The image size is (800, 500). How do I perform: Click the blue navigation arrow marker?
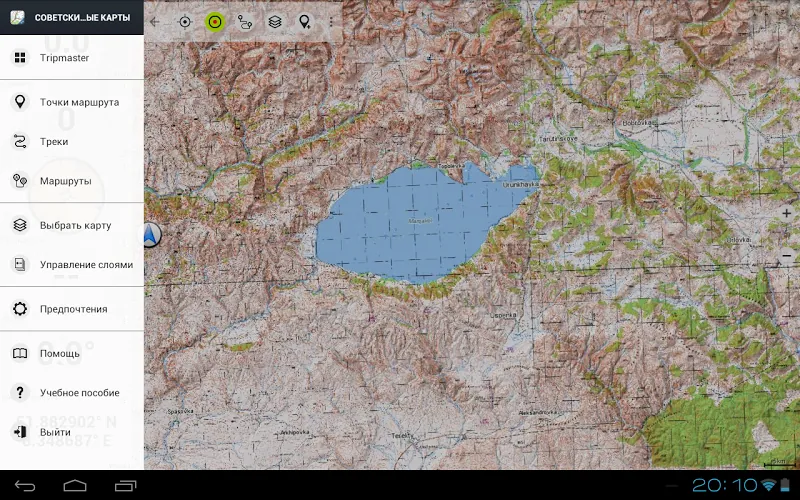pyautogui.click(x=151, y=235)
